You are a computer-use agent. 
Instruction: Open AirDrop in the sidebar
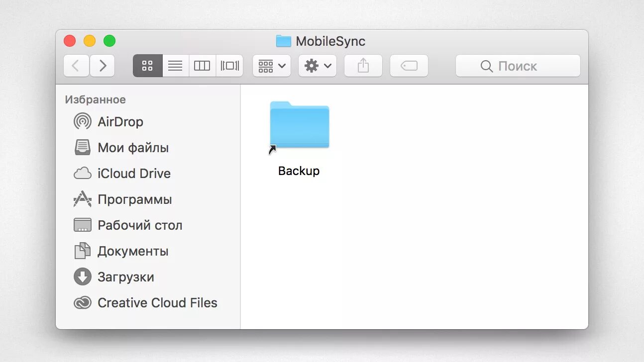click(120, 122)
